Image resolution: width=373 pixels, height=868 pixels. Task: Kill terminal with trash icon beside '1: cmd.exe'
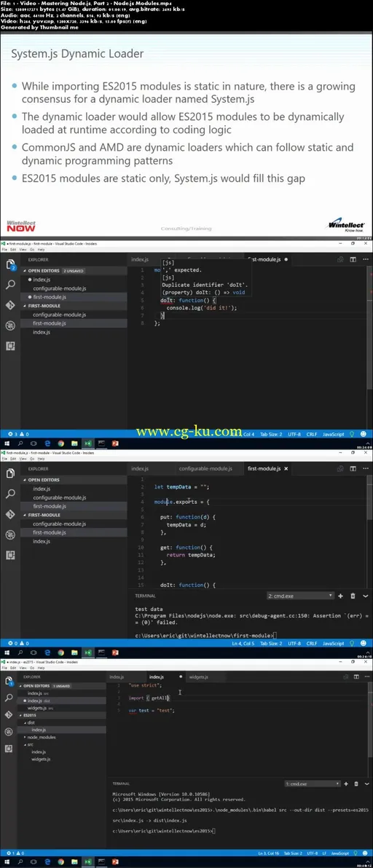click(356, 784)
